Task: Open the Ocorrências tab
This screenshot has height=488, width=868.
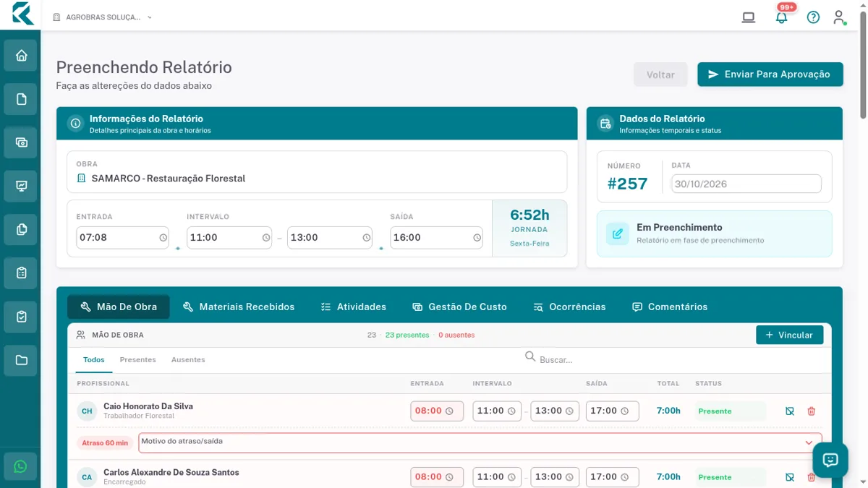Action: click(569, 307)
